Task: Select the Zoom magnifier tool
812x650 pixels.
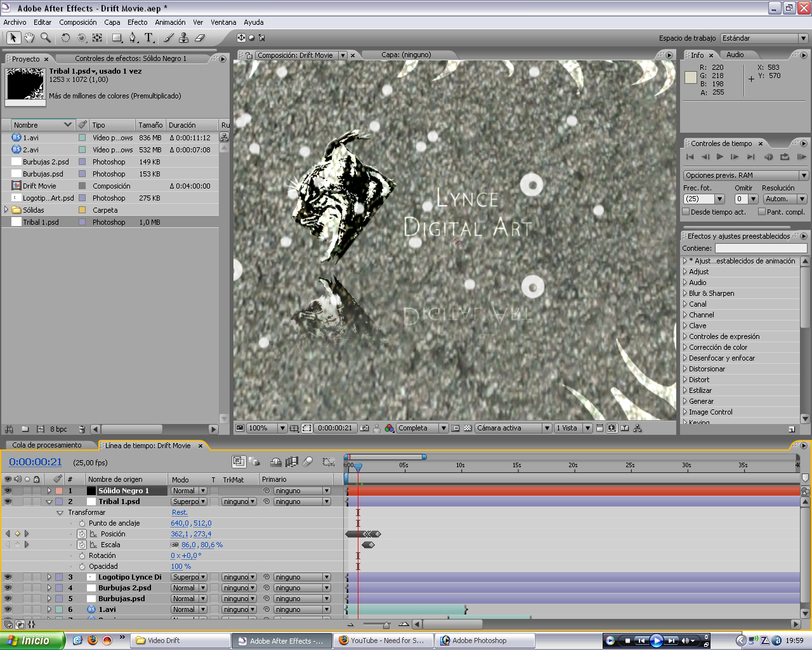Action: click(46, 38)
